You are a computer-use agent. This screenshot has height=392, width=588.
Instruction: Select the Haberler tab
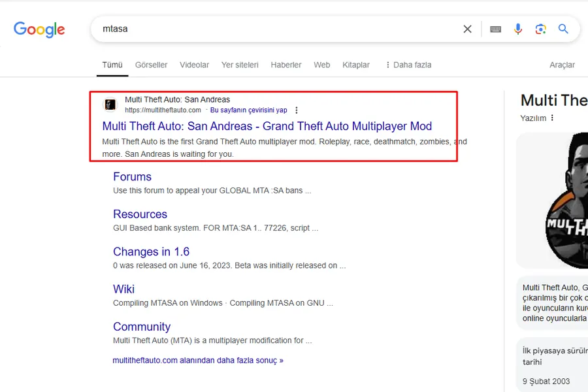coord(286,65)
